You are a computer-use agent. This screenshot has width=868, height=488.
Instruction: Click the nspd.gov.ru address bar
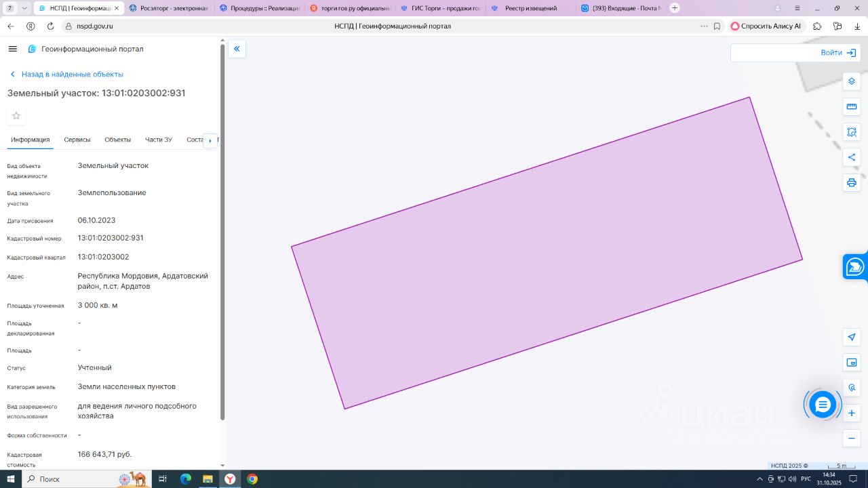click(94, 26)
